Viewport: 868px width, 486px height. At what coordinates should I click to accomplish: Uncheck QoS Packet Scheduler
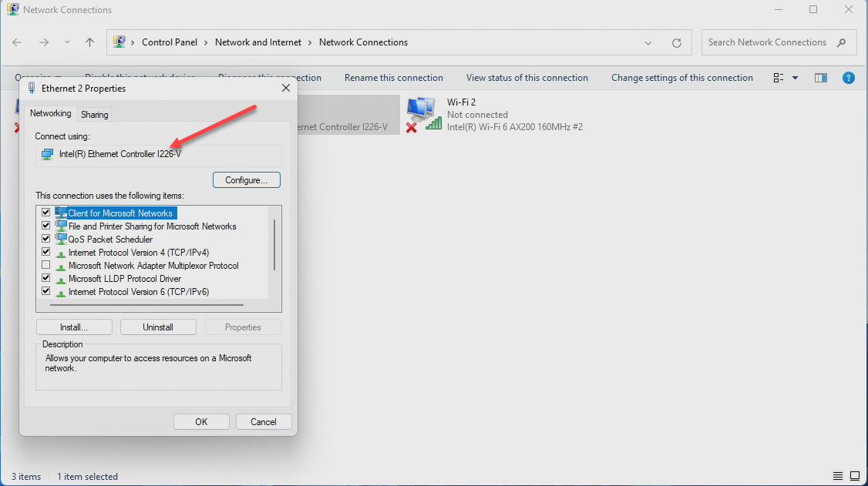click(45, 239)
